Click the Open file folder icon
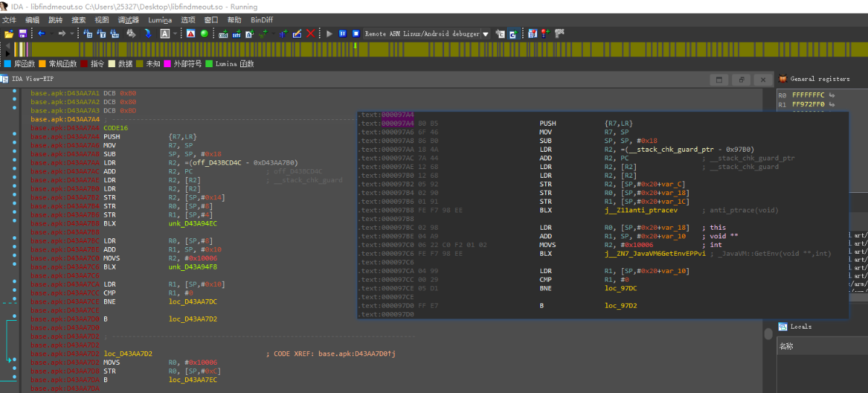Viewport: 868px width, 393px height. [x=9, y=34]
